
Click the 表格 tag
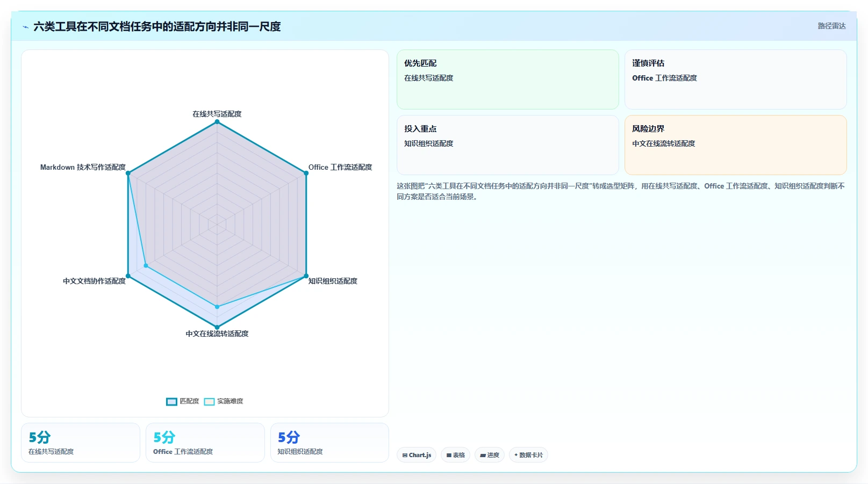(455, 455)
